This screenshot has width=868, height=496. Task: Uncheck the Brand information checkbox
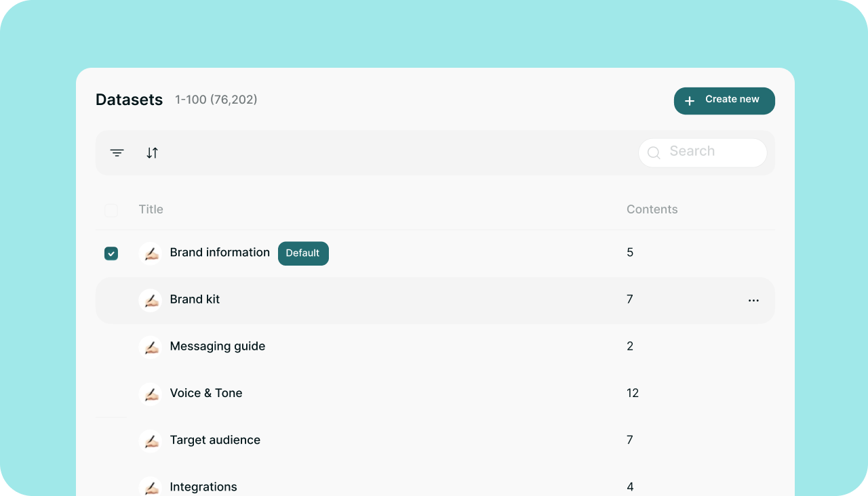[111, 253]
